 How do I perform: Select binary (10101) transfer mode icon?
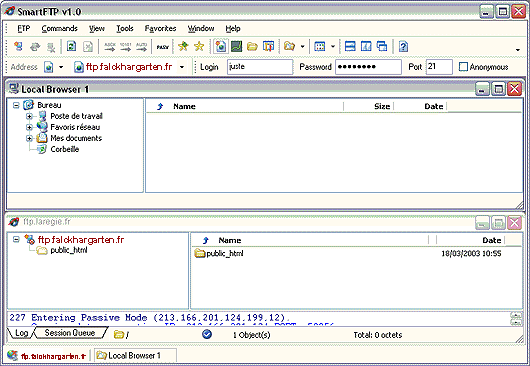[x=125, y=46]
